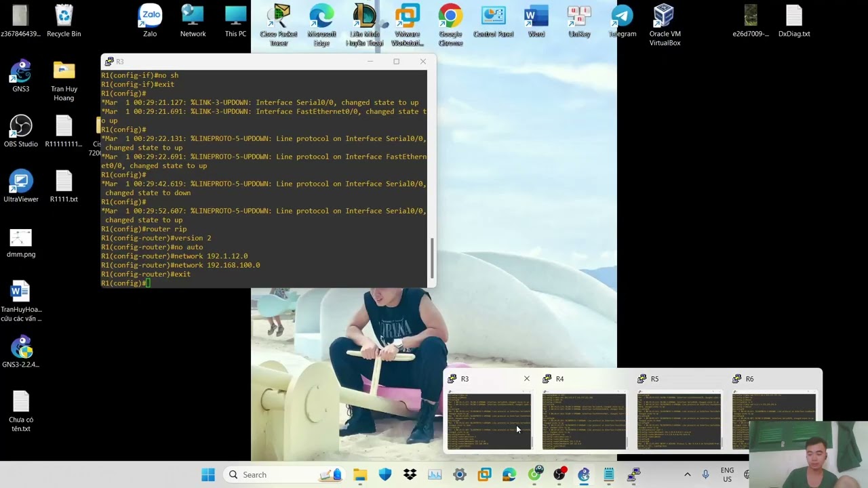Screen dimensions: 868x488
Task: Show hidden system tray icons
Action: (687, 474)
